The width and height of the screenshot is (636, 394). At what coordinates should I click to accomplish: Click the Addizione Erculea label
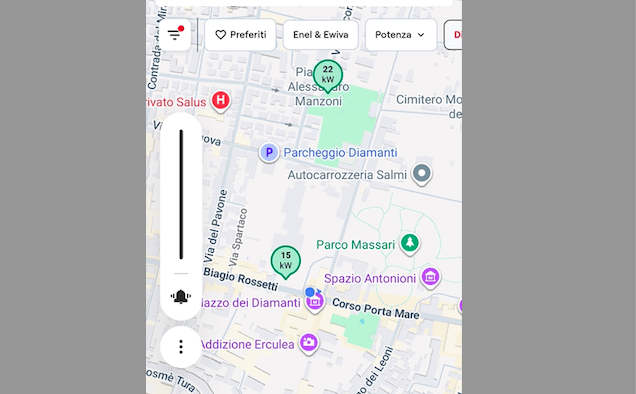click(x=247, y=345)
